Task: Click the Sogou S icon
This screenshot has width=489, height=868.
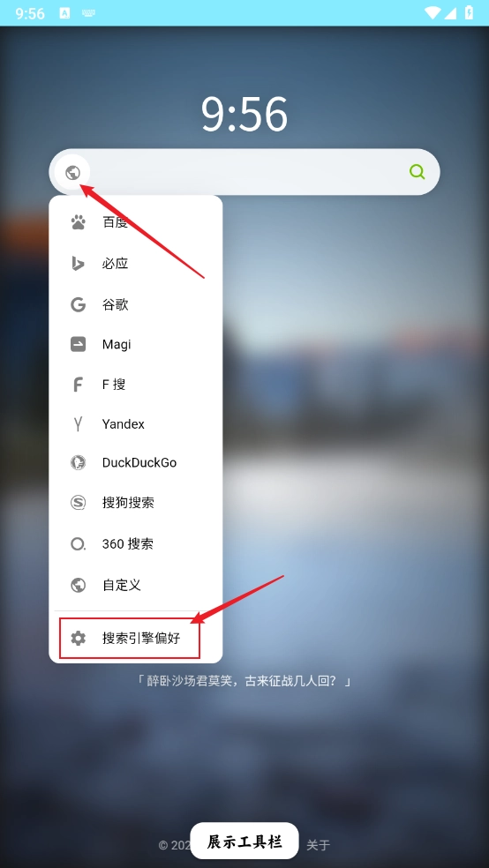Action: [78, 503]
